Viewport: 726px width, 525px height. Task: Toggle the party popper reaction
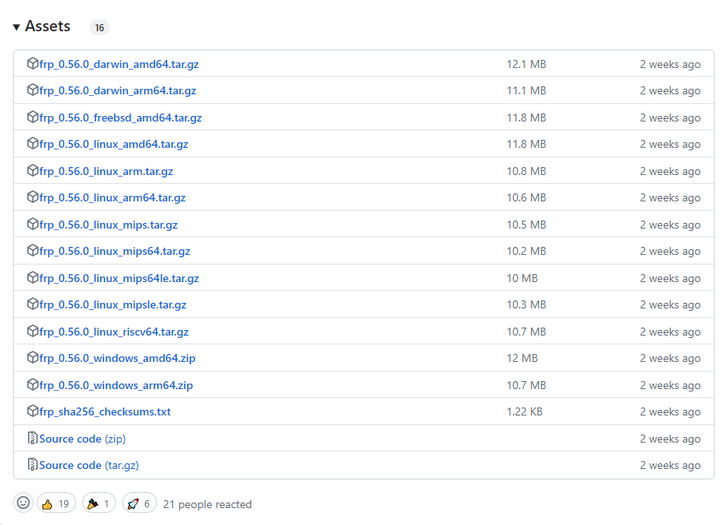100,503
